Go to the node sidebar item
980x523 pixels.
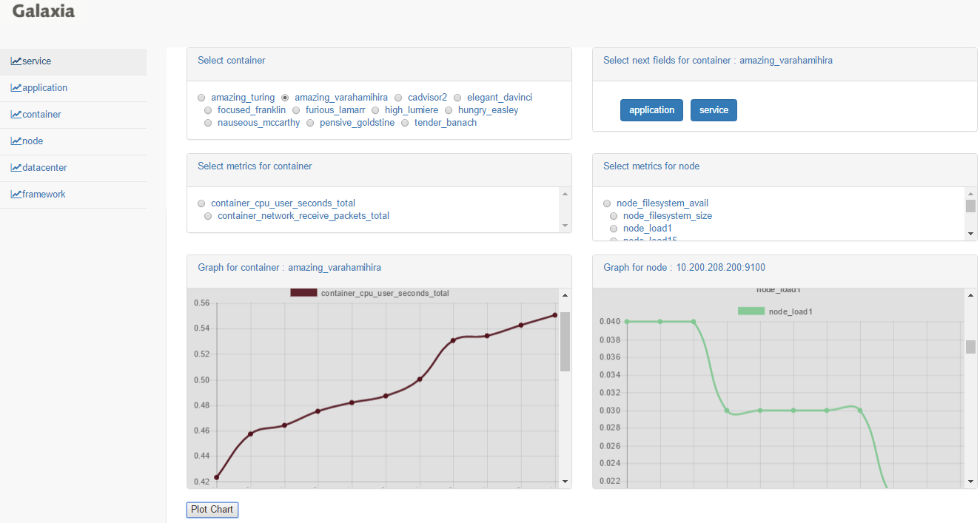[73, 141]
